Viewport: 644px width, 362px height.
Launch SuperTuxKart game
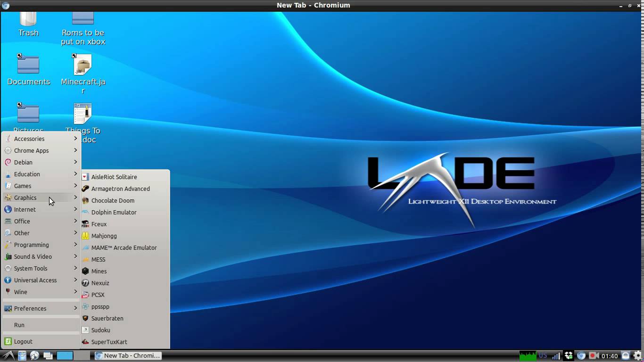[125, 342]
